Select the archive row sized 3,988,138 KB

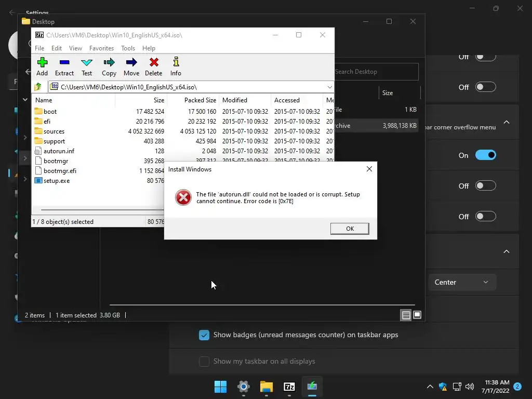376,126
